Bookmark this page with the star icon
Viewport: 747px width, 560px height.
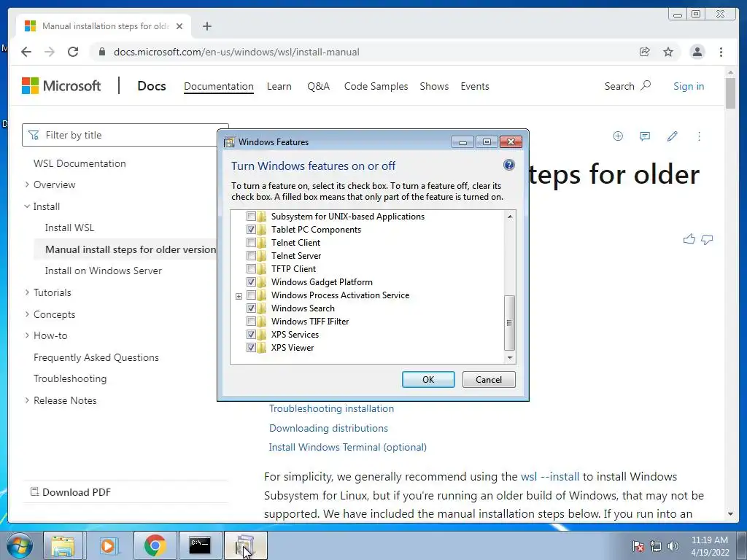coord(668,52)
